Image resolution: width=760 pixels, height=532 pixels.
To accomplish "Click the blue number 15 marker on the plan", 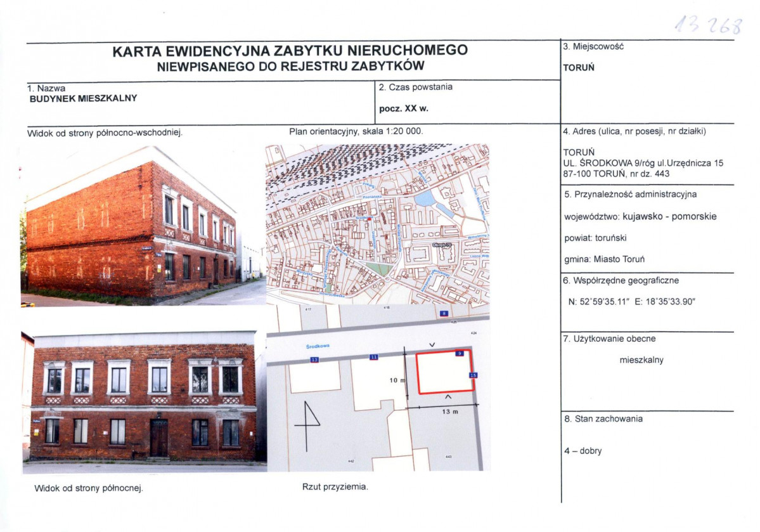I will click(x=473, y=375).
